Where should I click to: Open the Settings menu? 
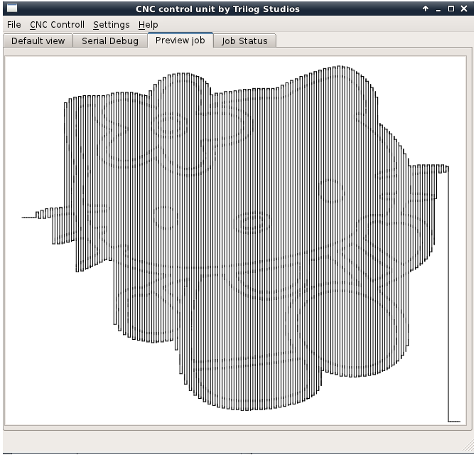tap(112, 25)
